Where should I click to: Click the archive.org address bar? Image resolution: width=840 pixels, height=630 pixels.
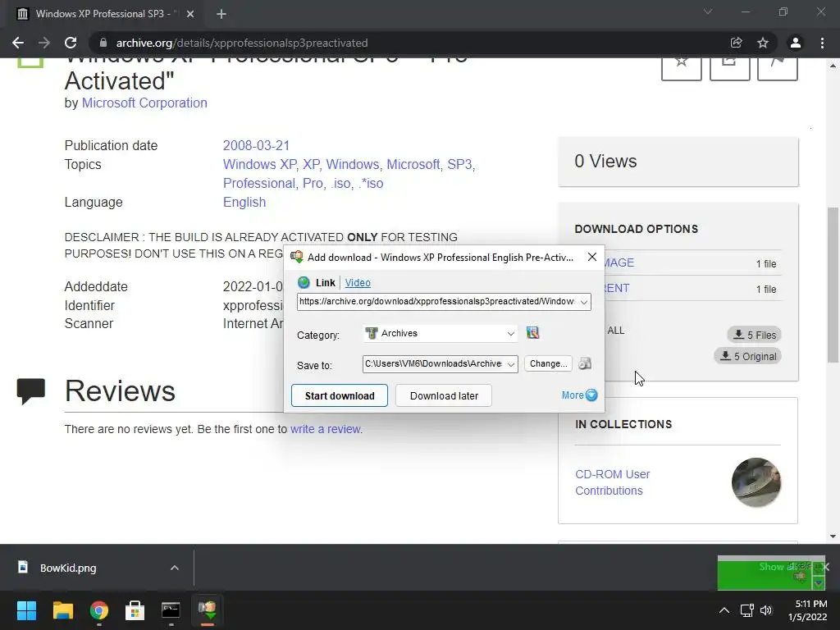coord(407,43)
